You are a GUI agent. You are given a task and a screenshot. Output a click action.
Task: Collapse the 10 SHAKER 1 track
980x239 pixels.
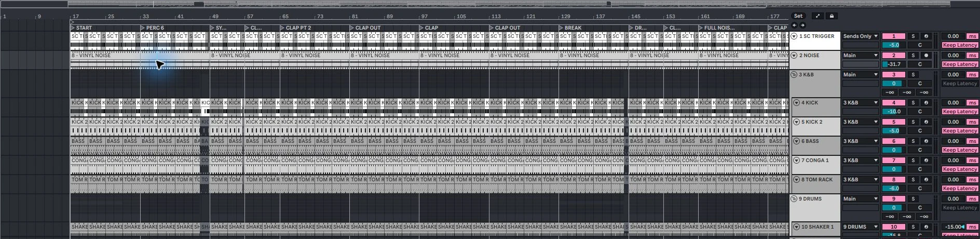coord(796,227)
